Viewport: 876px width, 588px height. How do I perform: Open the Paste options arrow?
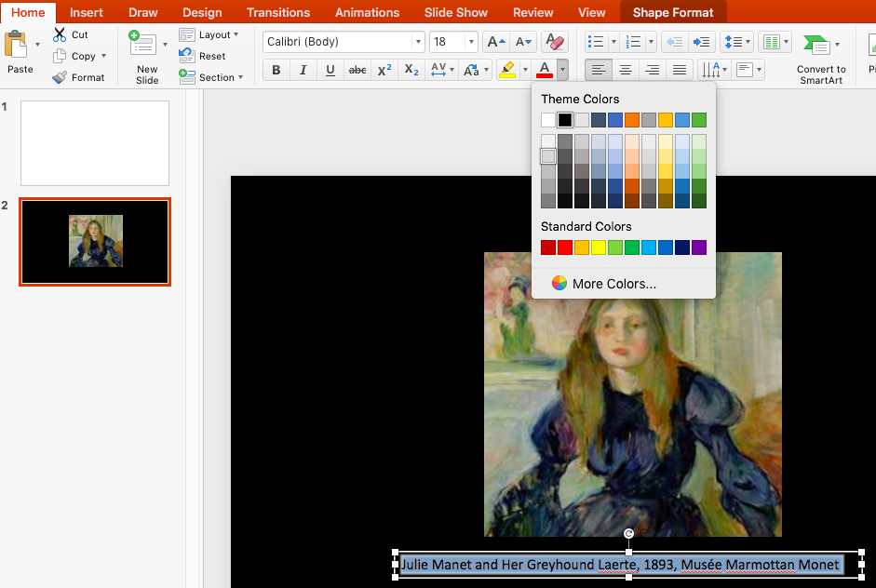tap(37, 44)
